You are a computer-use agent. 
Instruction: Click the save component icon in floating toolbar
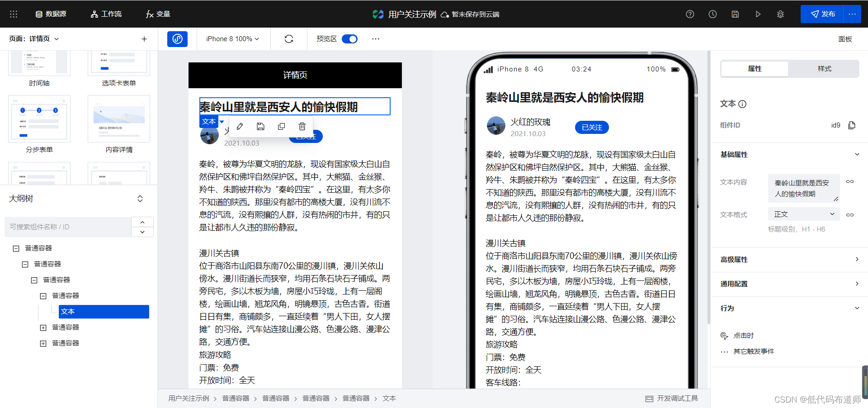(260, 127)
